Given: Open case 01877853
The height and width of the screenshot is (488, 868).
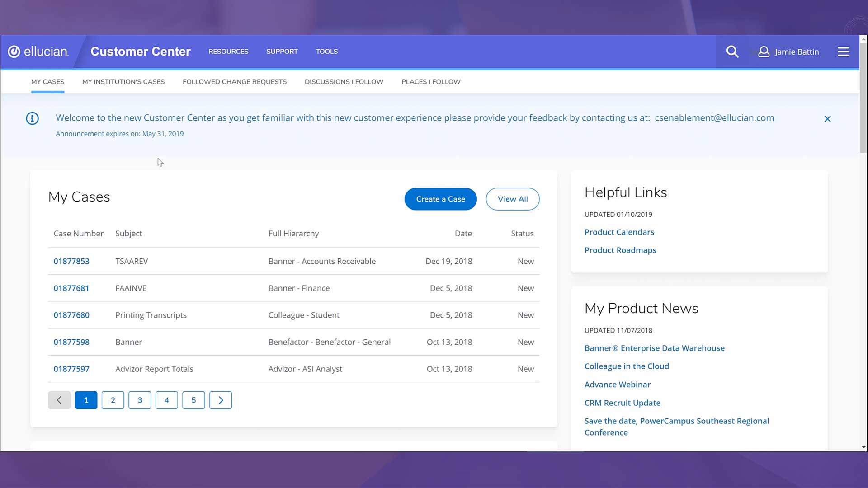Looking at the screenshot, I should 71,261.
